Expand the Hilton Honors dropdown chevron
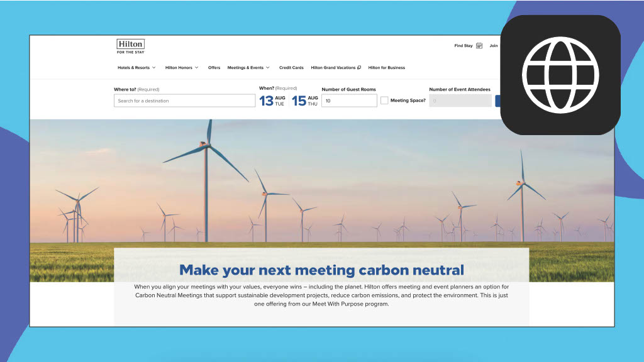The image size is (644, 362). point(197,68)
